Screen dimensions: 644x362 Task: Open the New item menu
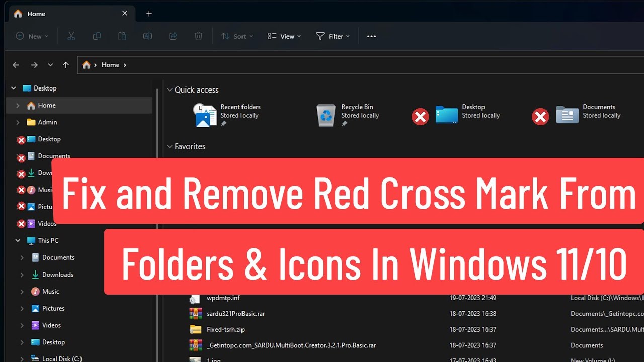point(32,36)
